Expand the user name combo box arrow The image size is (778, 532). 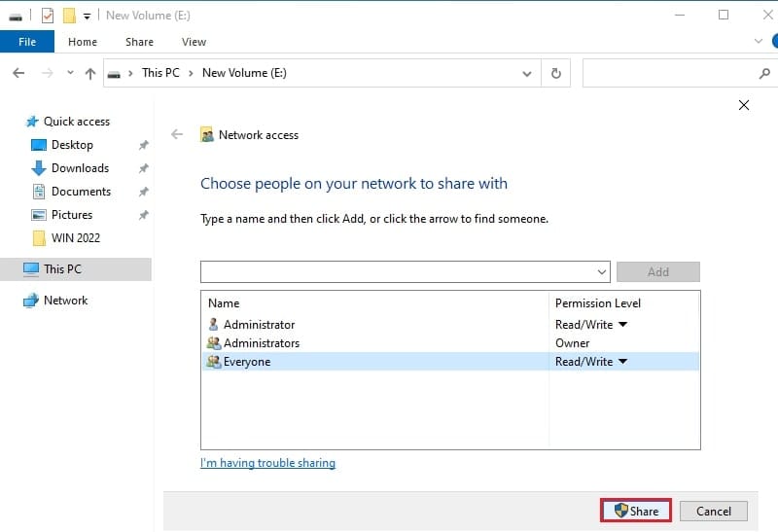tap(601, 271)
